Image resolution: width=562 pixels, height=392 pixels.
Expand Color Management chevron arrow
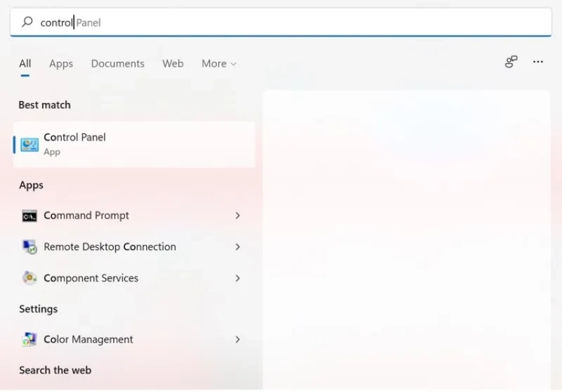click(237, 339)
